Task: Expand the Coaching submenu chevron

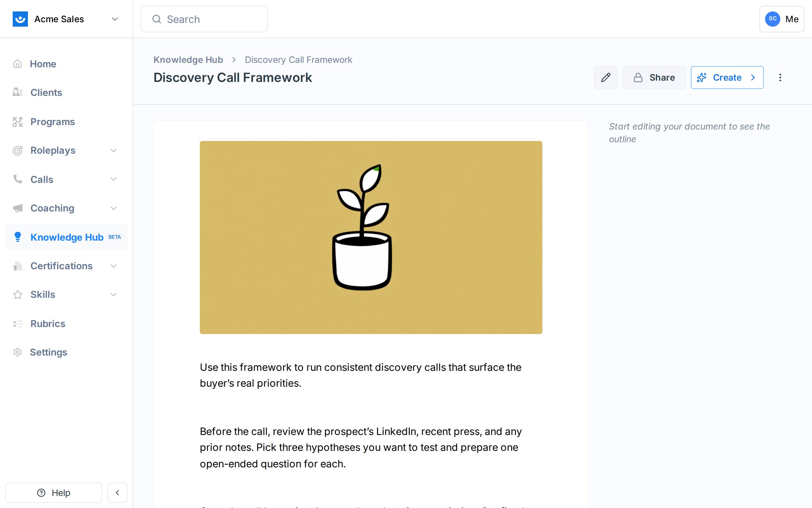Action: [114, 208]
